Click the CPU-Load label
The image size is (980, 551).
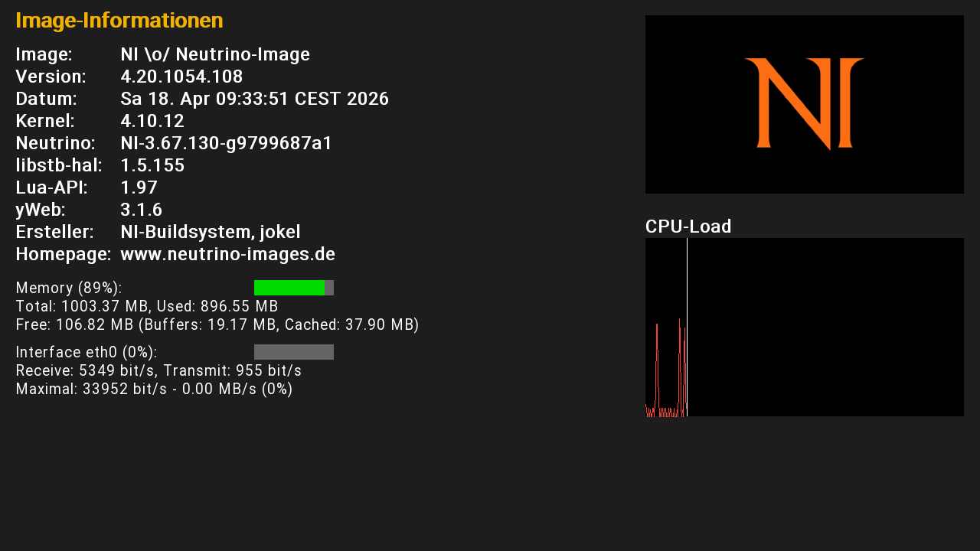pyautogui.click(x=688, y=227)
